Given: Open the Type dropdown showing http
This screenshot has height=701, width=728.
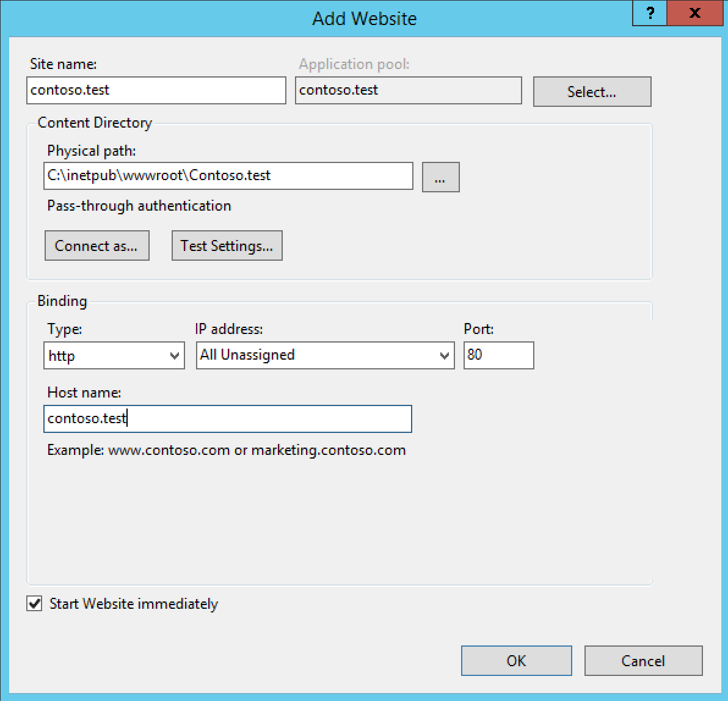Looking at the screenshot, I should click(x=114, y=355).
